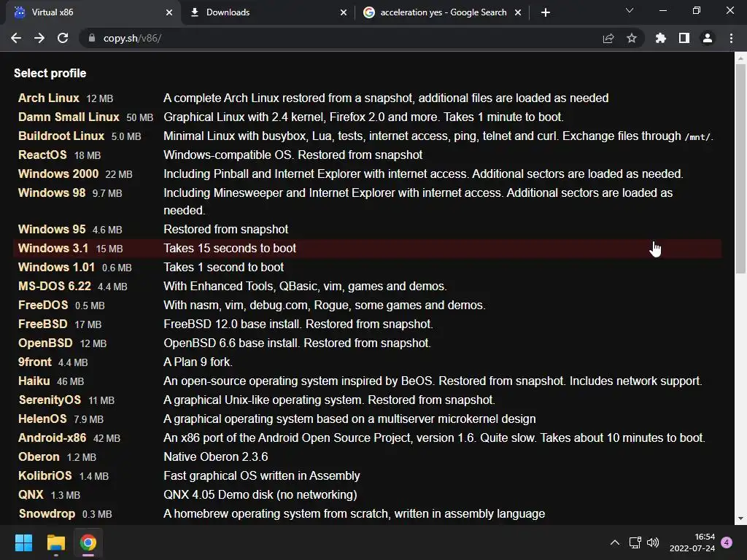
Task: Click 'Select profile' heading
Action: click(x=50, y=74)
